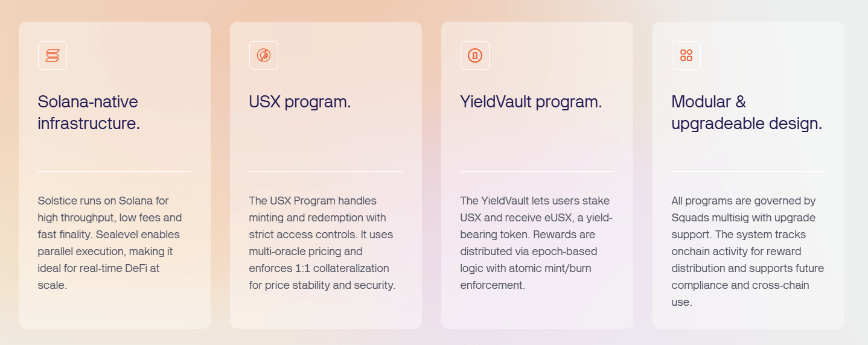Click the YieldVault program lock icon
868x345 pixels.
[475, 55]
